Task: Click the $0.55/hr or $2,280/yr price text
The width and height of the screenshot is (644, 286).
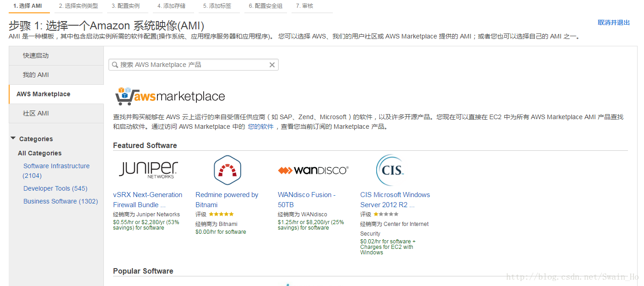Action: pyautogui.click(x=146, y=225)
